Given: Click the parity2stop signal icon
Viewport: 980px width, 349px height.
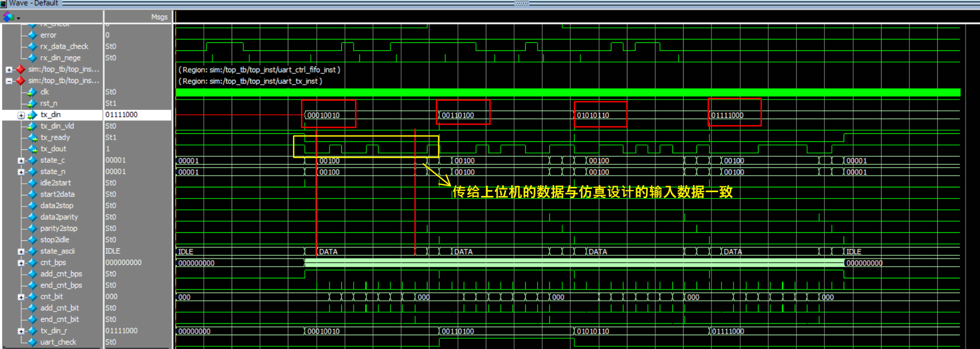Looking at the screenshot, I should (x=32, y=229).
